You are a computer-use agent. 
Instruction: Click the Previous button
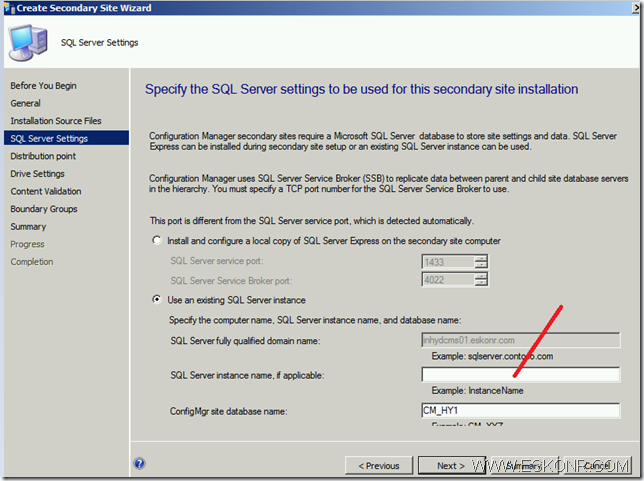379,465
